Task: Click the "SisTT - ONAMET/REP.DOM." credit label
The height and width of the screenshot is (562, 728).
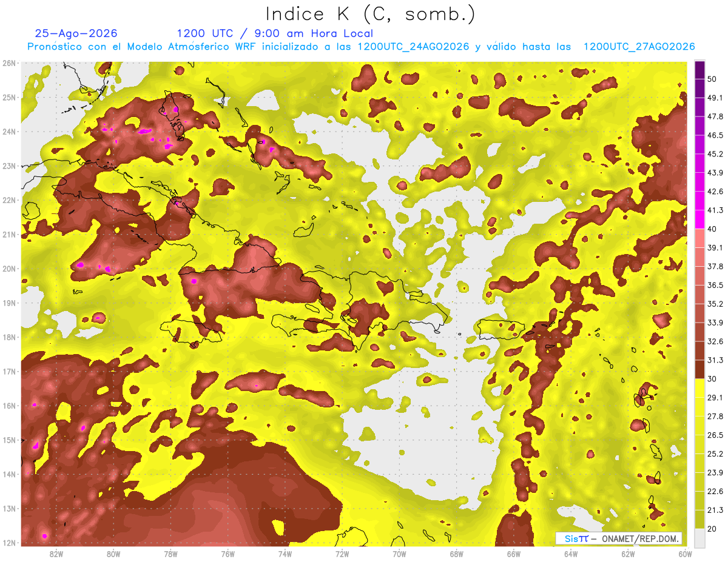Action: coord(619,538)
